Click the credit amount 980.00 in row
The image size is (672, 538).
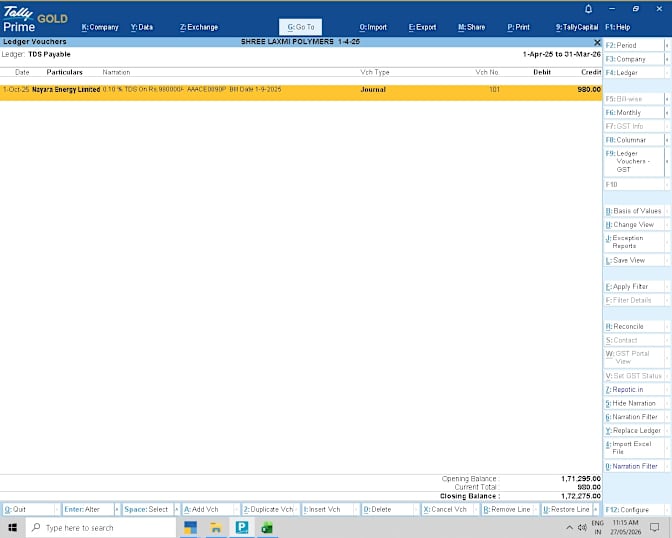pos(589,90)
